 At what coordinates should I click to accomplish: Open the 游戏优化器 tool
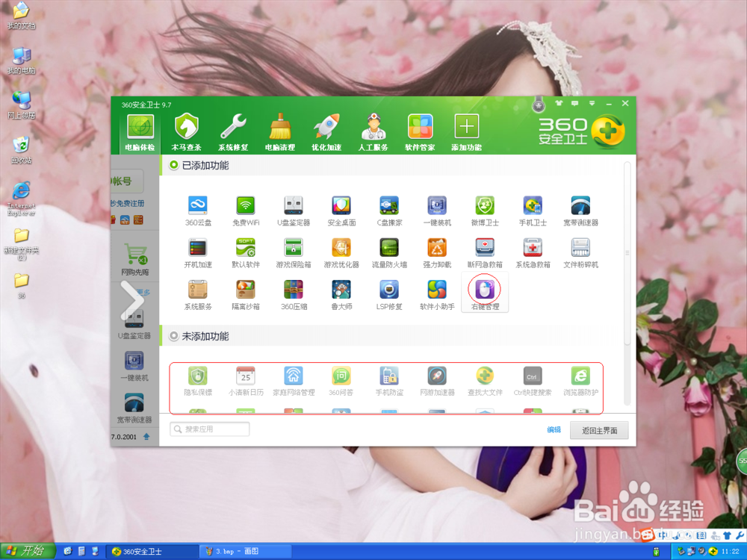(x=341, y=253)
